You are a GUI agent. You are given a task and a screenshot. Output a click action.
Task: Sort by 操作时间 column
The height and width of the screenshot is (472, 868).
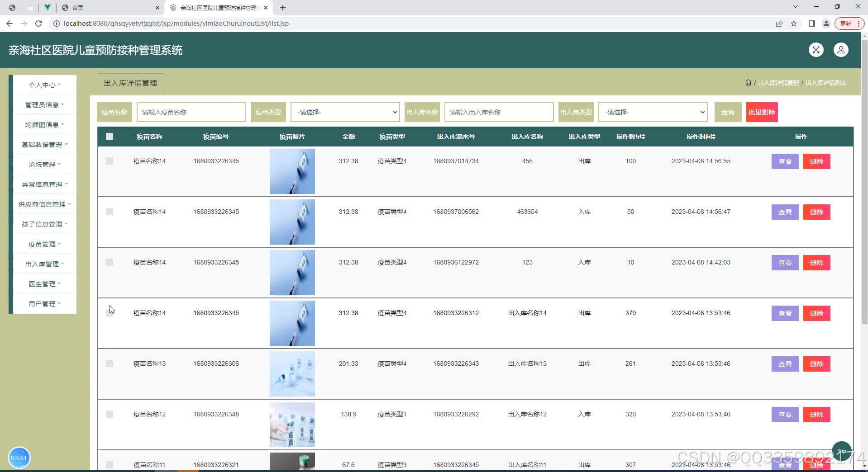[701, 137]
